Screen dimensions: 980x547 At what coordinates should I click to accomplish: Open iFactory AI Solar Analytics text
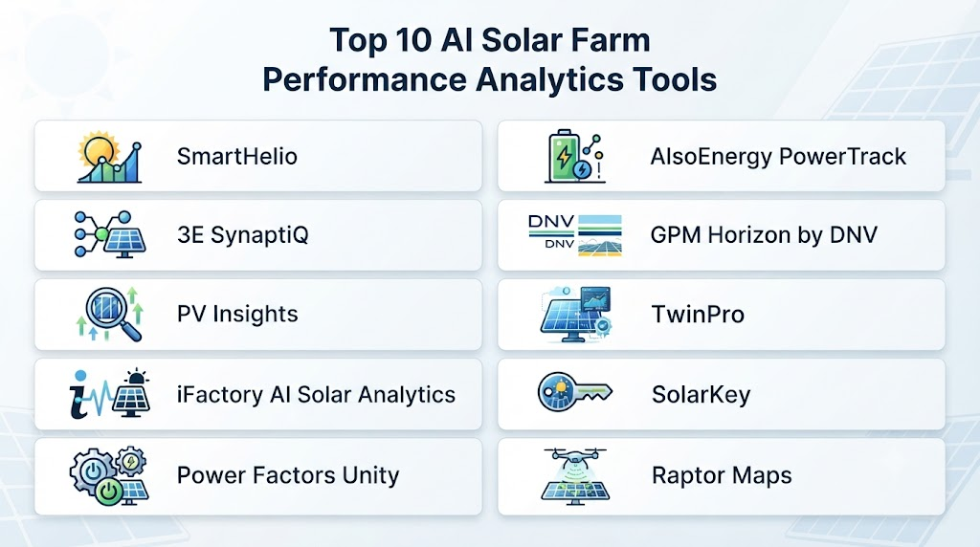pos(316,395)
